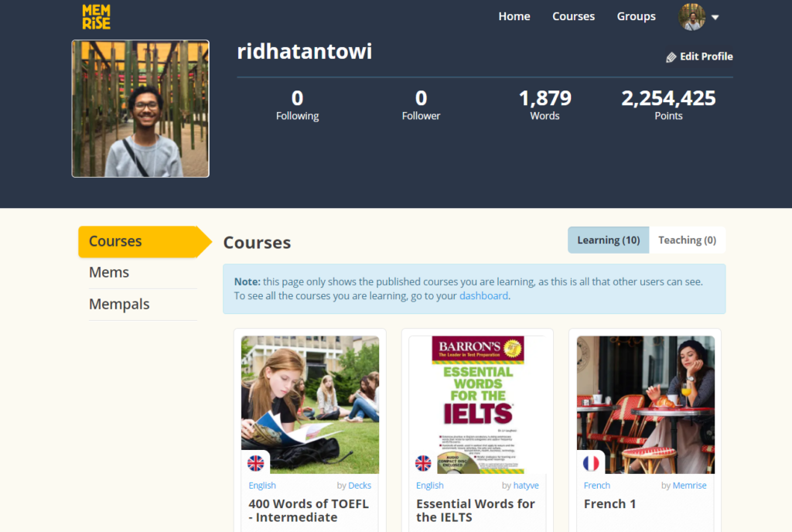The width and height of the screenshot is (792, 532).
Task: Go to Groups in top navigation
Action: 636,16
